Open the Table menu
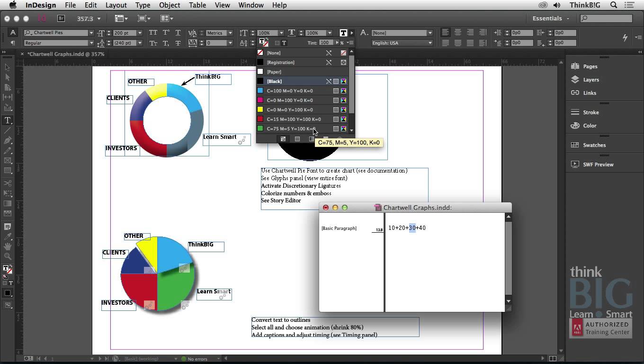Viewport: 644px width, 364px height. pos(197,5)
